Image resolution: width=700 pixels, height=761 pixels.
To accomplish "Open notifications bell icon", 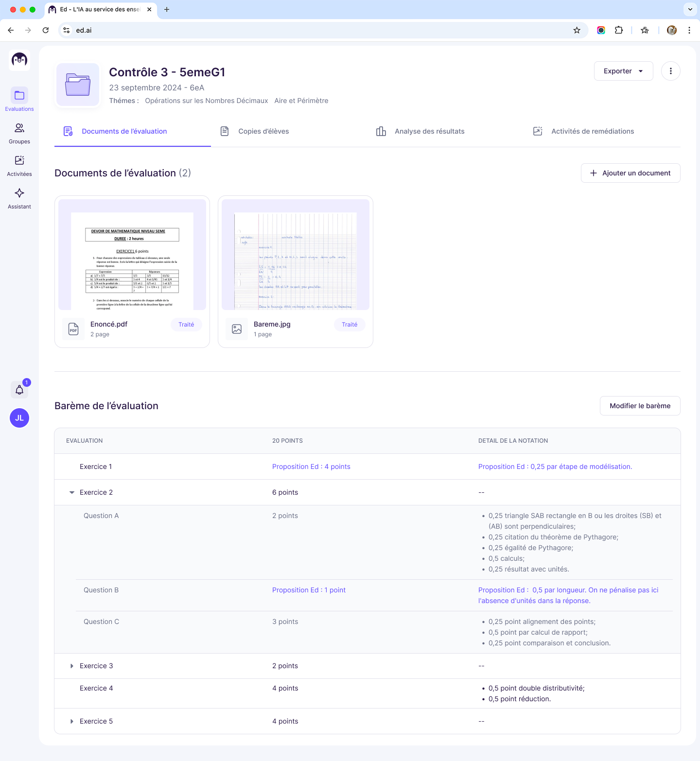I will click(x=19, y=390).
